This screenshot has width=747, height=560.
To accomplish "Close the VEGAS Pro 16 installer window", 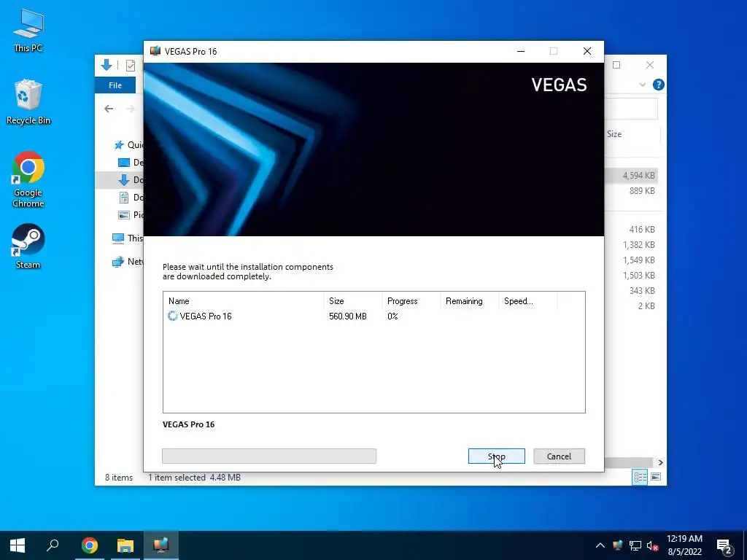I will pos(587,51).
